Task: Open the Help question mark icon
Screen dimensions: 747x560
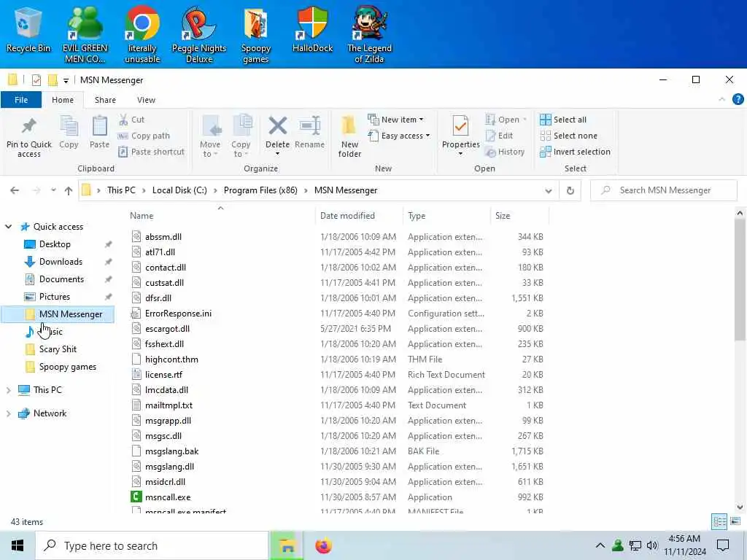Action: tap(738, 99)
